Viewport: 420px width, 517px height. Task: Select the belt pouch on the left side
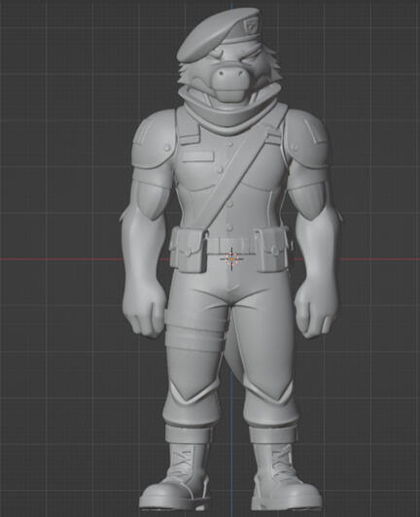[189, 250]
